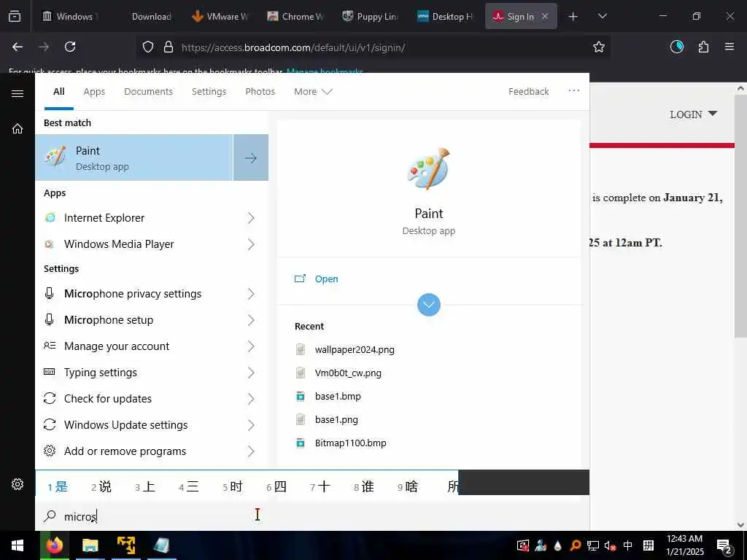Expand Manage your account chevron
The image size is (747, 560).
[251, 346]
